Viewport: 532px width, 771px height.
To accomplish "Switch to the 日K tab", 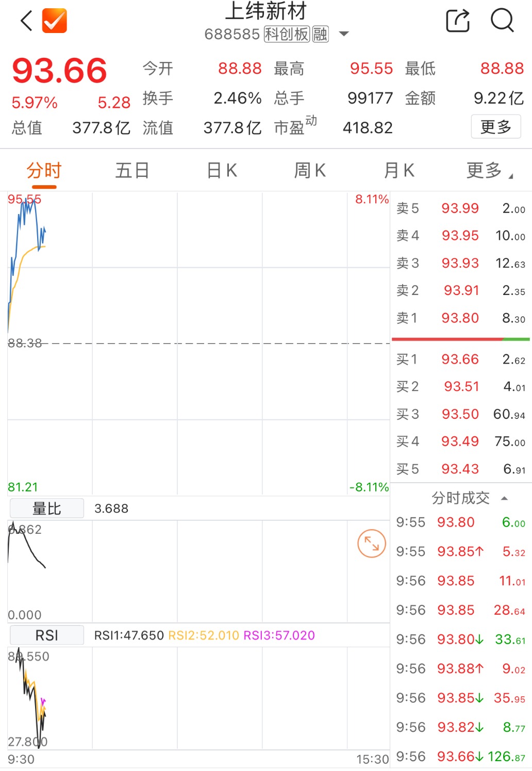I will [222, 170].
